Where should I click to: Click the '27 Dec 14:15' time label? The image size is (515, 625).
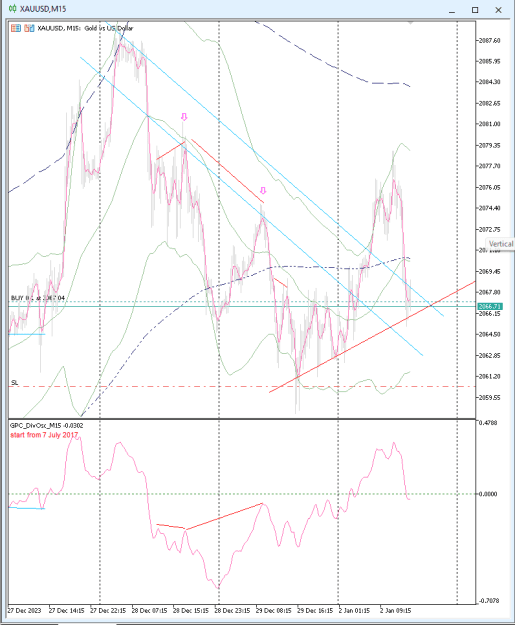point(67,611)
